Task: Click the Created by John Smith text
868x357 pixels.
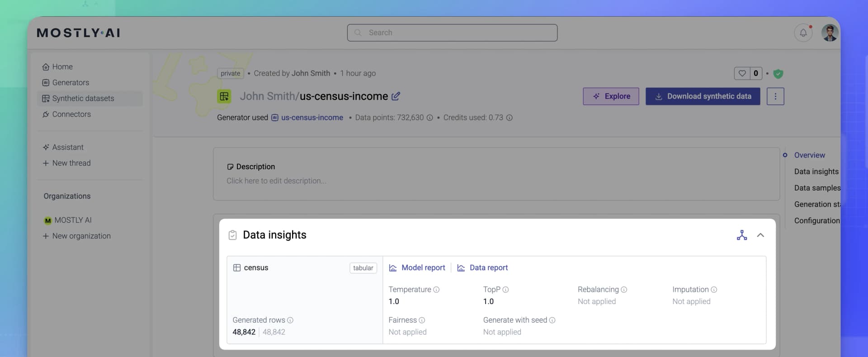Action: 292,73
